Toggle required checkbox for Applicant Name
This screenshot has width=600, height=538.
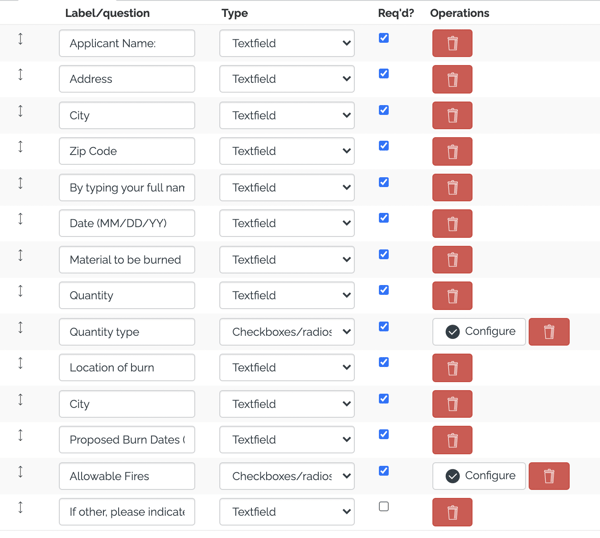(384, 37)
